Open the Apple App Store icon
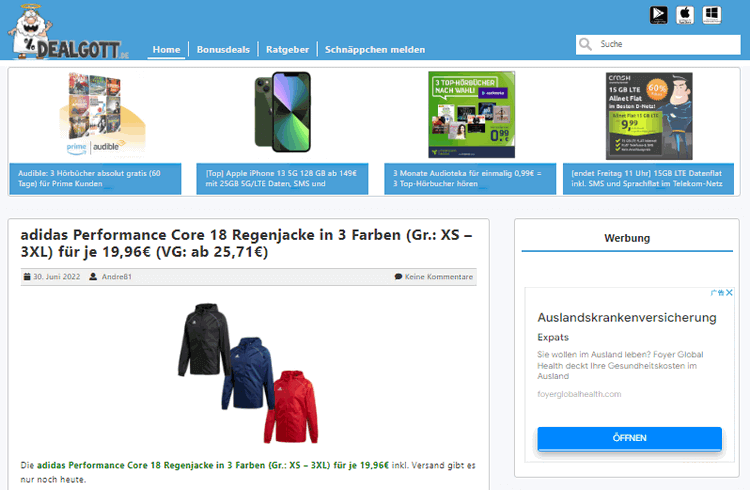 pyautogui.click(x=685, y=14)
